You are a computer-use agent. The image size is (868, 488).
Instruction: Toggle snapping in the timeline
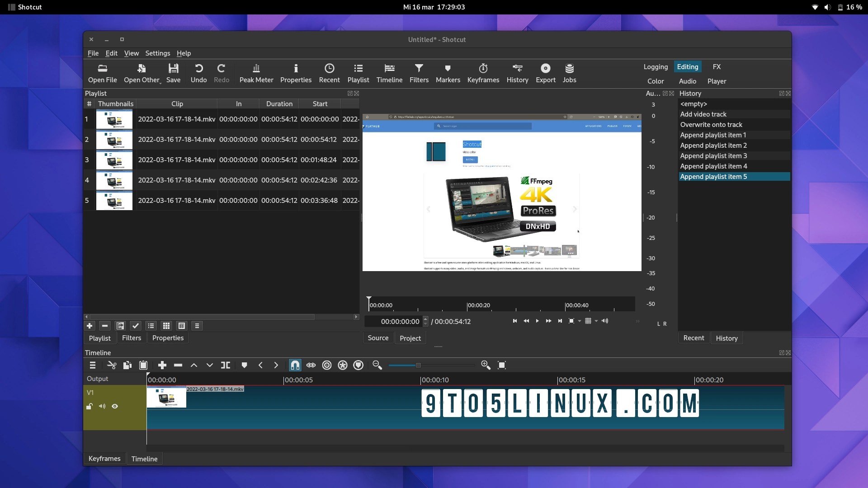tap(295, 365)
